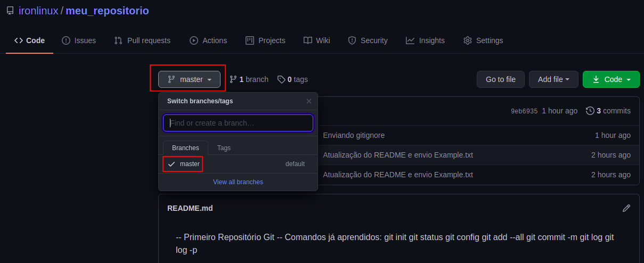Image resolution: width=644 pixels, height=263 pixels.
Task: Click the View all branches link
Action: tap(238, 182)
